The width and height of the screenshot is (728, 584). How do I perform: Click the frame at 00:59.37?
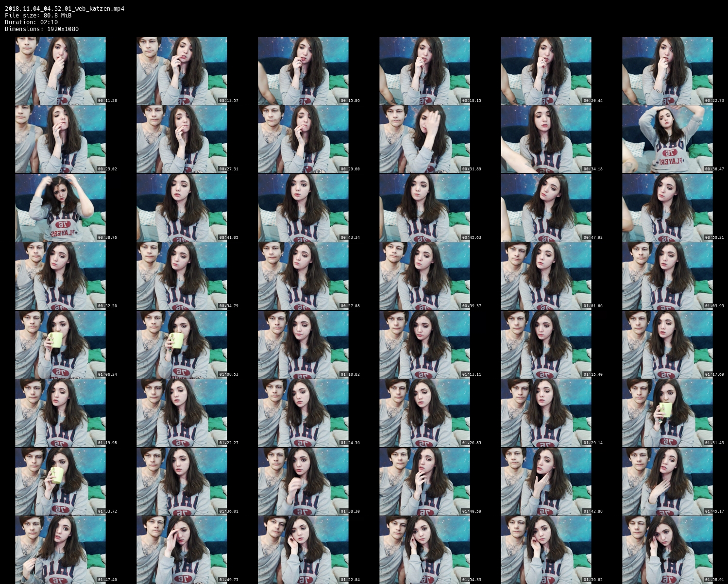tap(424, 276)
